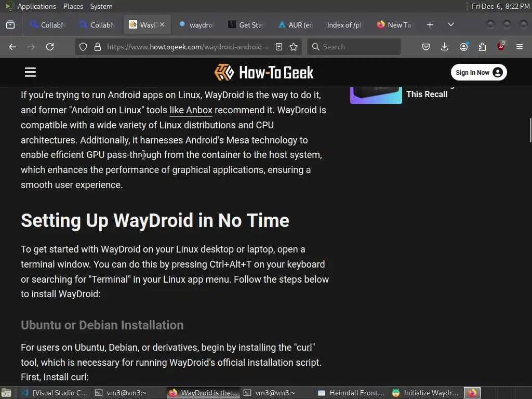Open uBlock Origin extension icon
The image size is (532, 399).
coord(501,46)
